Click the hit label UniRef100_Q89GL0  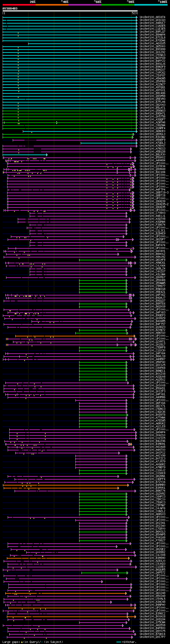pos(152,134)
